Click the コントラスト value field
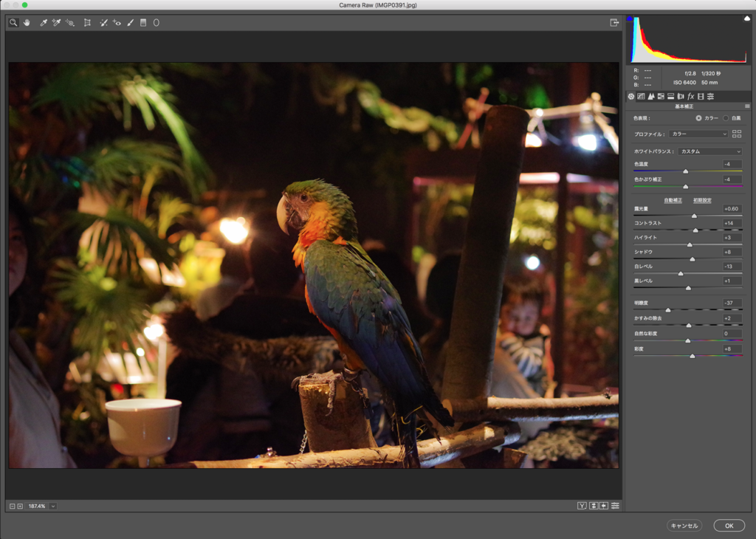The image size is (756, 539). pyautogui.click(x=732, y=223)
